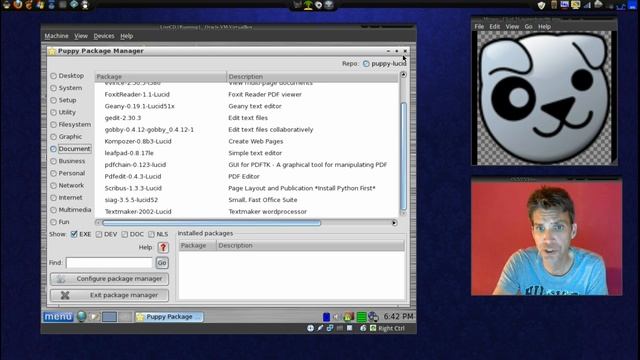
Task: Click the network adapters icon in VirtualBox status bar
Action: click(330, 328)
